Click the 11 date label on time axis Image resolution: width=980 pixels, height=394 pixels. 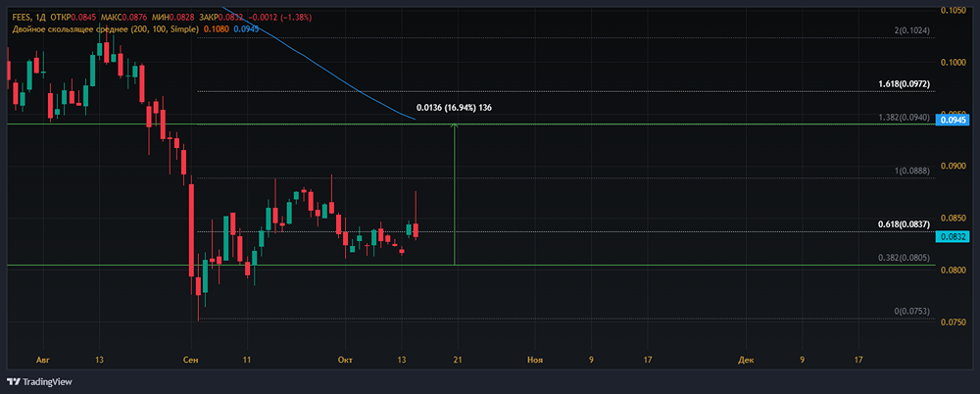click(x=247, y=360)
